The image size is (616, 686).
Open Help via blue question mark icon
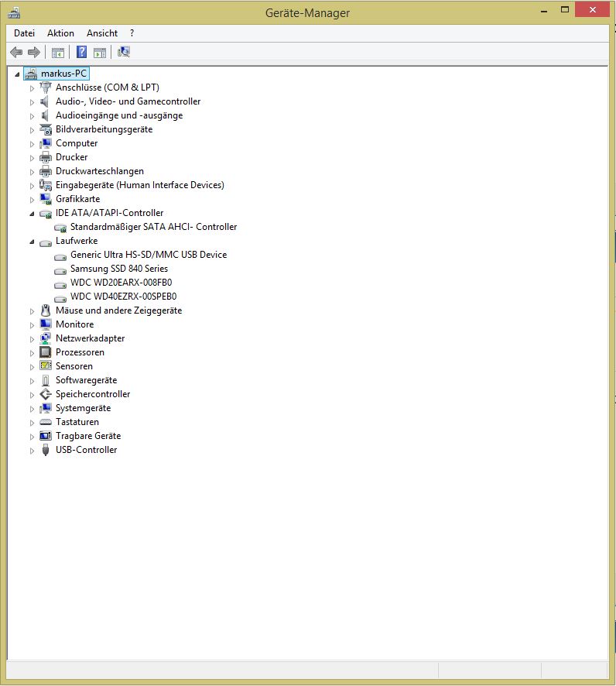point(81,52)
